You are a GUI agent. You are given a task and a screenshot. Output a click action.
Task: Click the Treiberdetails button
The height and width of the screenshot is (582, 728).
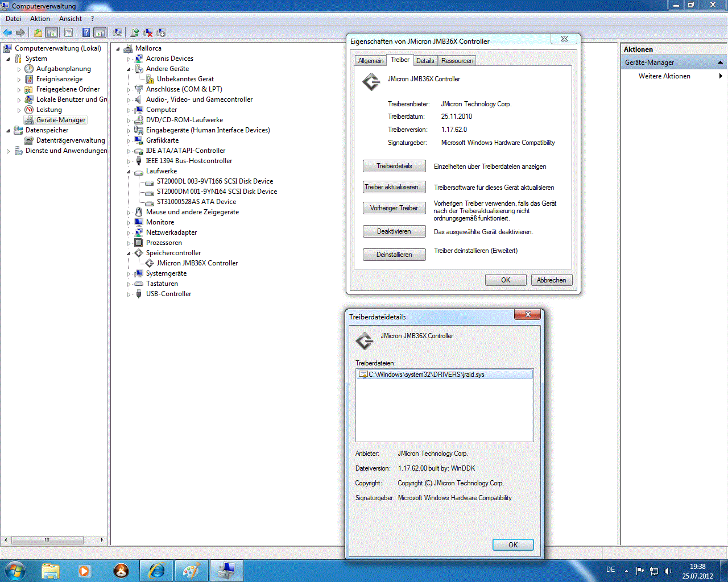click(x=394, y=166)
